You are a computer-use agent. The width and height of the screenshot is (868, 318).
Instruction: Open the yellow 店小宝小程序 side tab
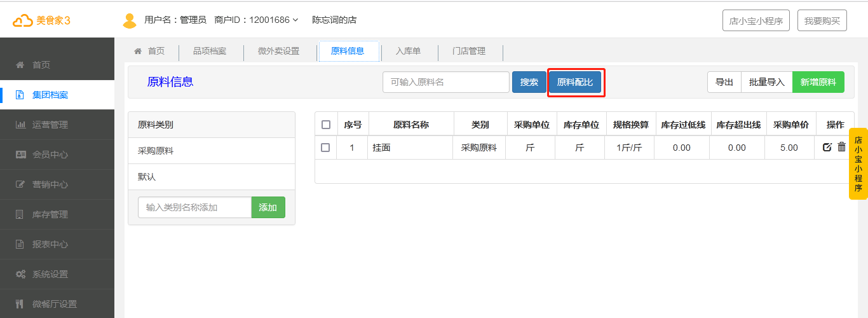pos(858,163)
